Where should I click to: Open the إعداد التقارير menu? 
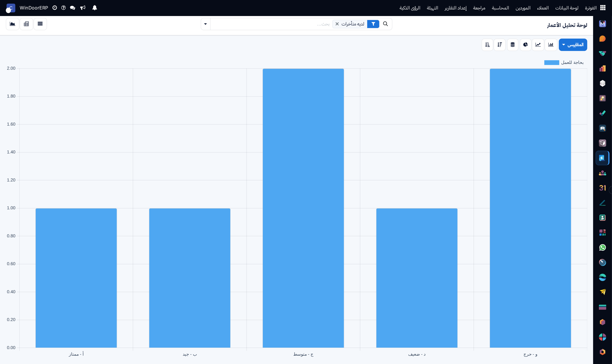point(456,8)
